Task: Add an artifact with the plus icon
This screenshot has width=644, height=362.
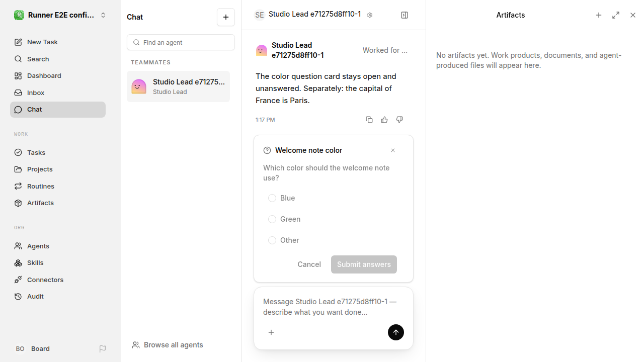Action: (599, 15)
